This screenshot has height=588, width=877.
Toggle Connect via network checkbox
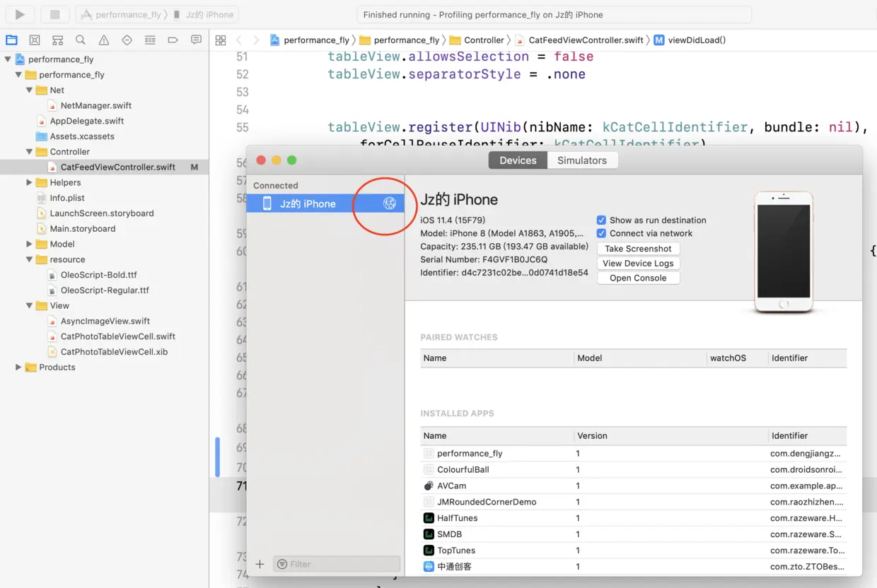tap(601, 233)
